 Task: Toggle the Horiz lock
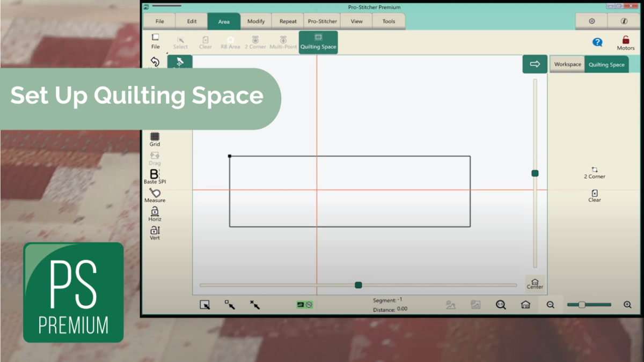[154, 215]
